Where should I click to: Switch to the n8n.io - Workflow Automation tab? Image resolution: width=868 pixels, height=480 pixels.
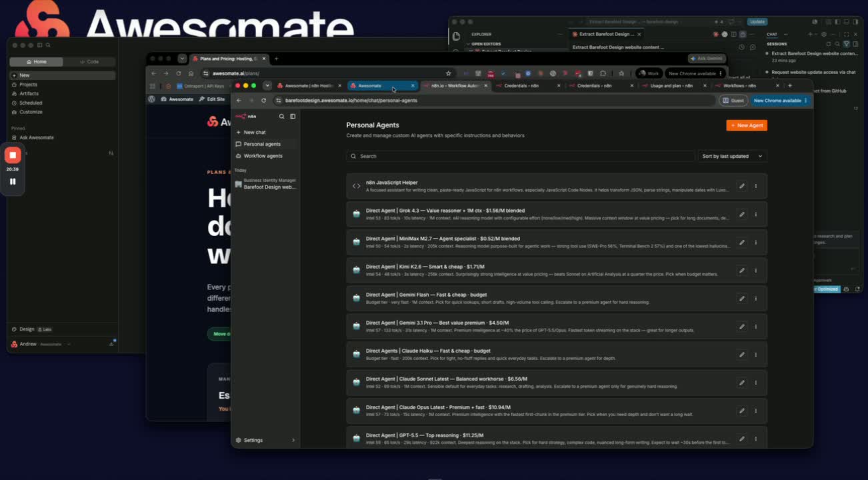click(x=456, y=86)
